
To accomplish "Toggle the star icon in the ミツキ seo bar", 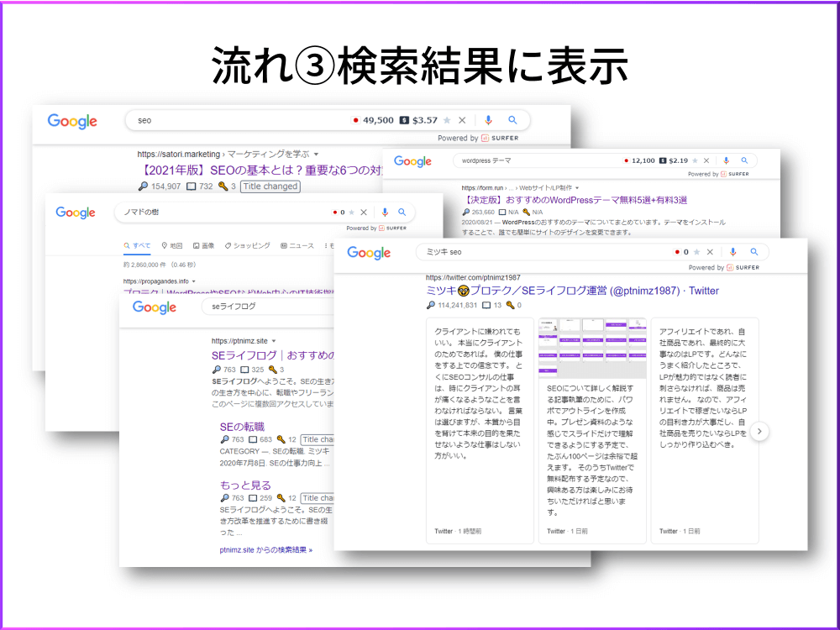I will 696,252.
